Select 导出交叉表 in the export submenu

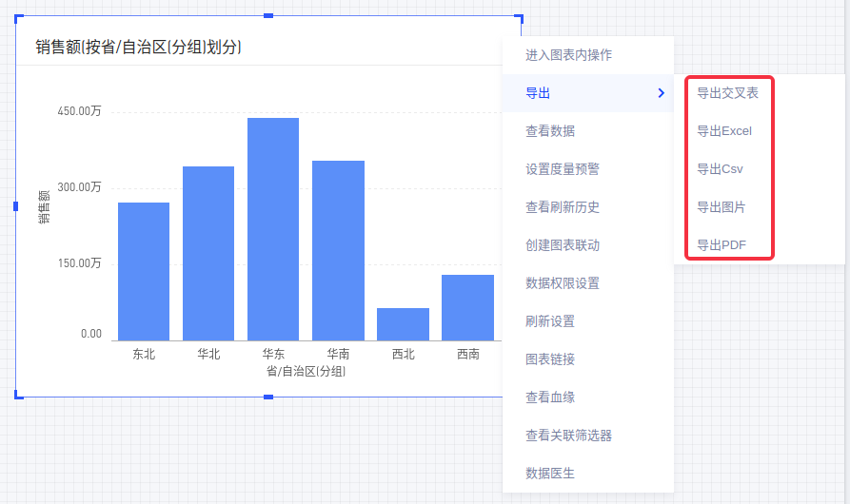[727, 93]
